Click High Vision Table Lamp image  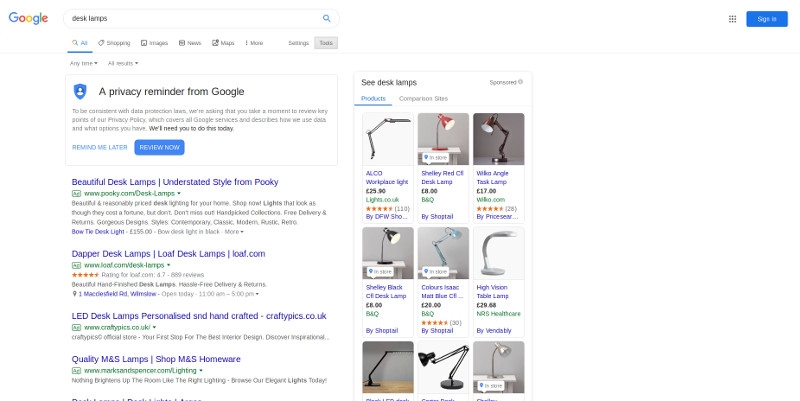coord(498,253)
